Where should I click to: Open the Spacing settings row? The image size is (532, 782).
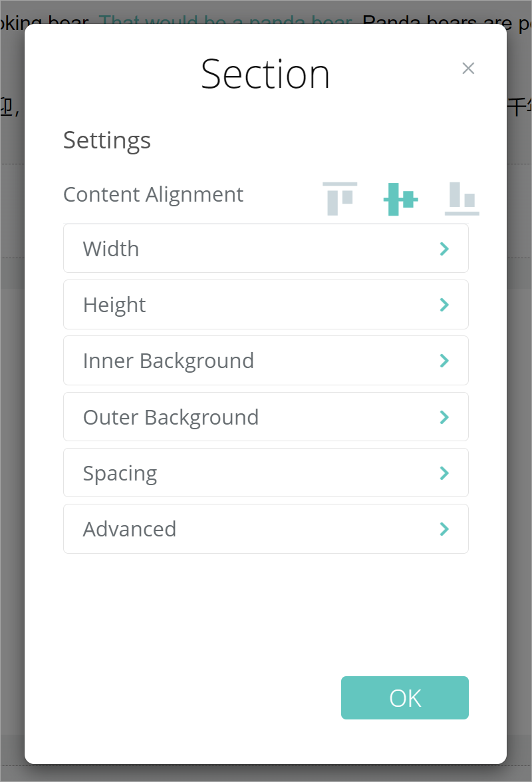click(265, 473)
